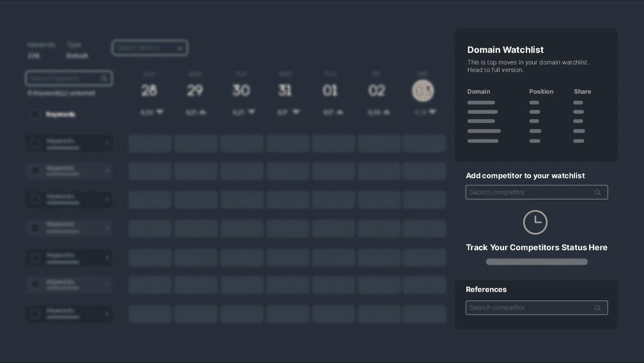Click the down trend arrow under date 28
644x363 pixels.
159,112
